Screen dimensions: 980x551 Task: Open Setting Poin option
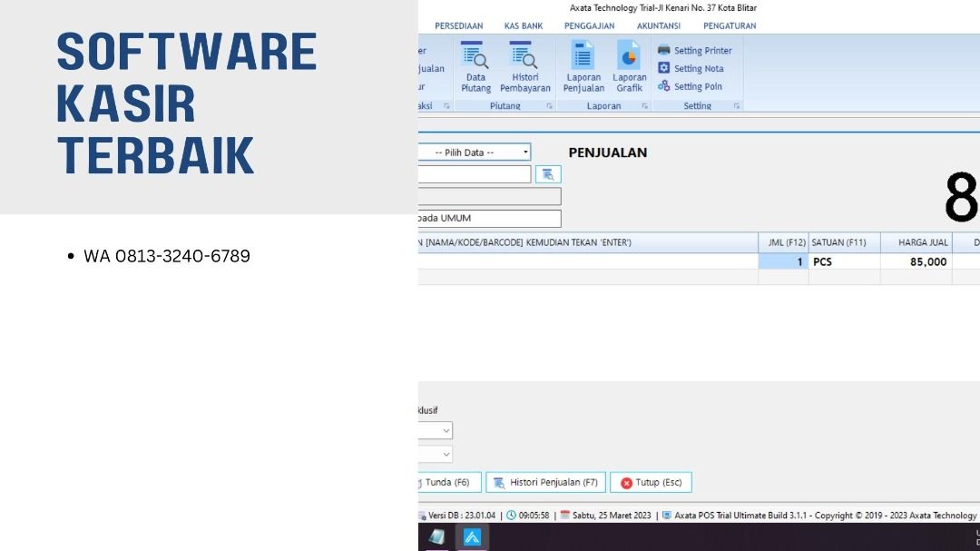tap(690, 87)
